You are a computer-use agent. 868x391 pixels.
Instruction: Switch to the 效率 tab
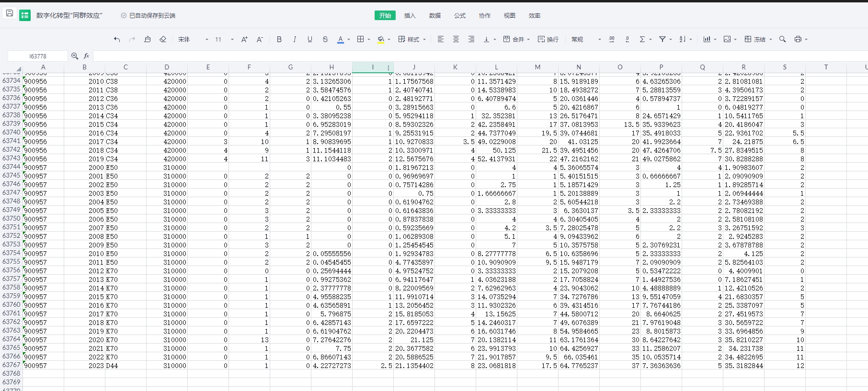[535, 15]
